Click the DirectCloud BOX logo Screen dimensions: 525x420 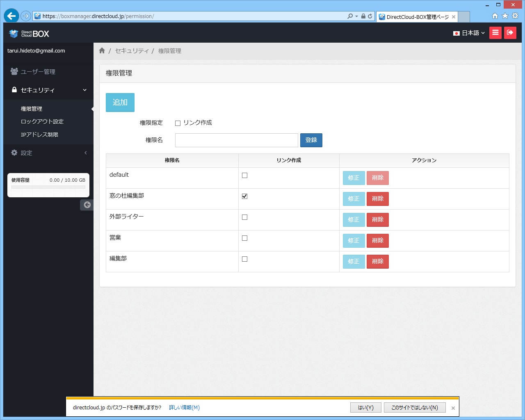29,34
